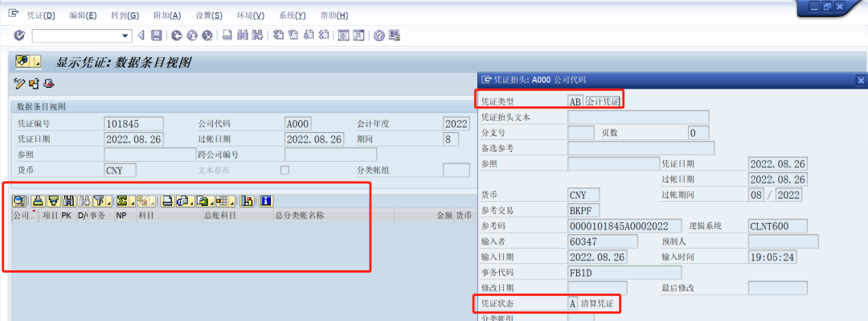
Task: Click the magnifier Details icon in the item grid toolbar
Action: coord(20,200)
